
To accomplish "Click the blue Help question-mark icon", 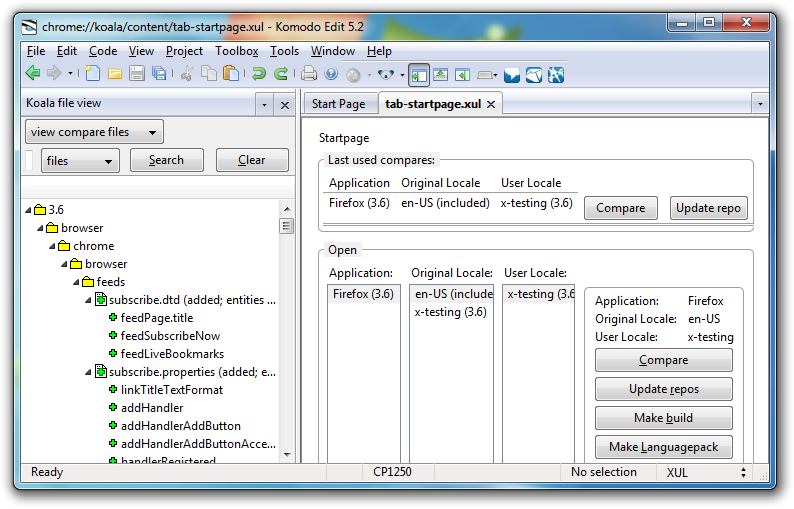I will tap(331, 74).
